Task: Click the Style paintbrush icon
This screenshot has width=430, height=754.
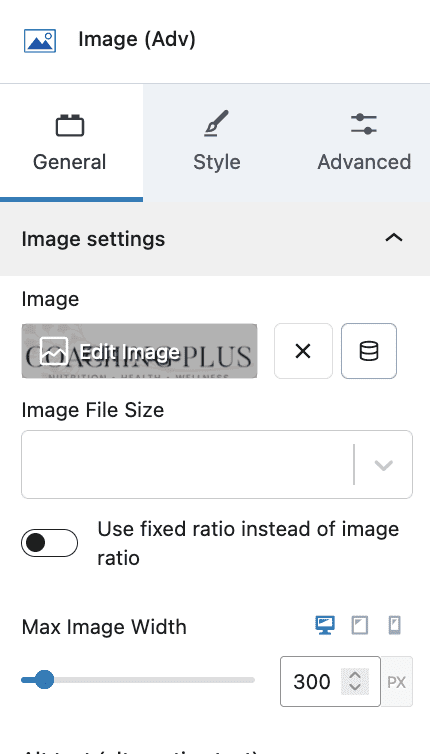Action: [x=216, y=124]
